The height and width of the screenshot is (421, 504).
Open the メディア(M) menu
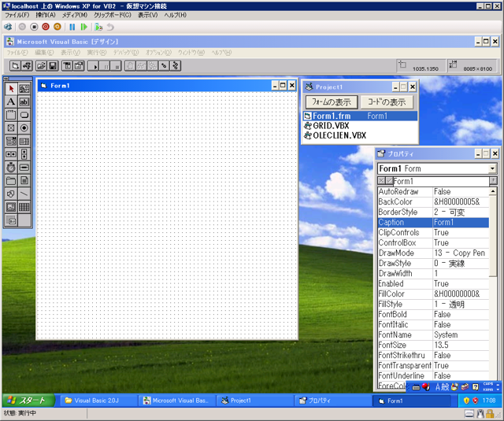pyautogui.click(x=75, y=15)
